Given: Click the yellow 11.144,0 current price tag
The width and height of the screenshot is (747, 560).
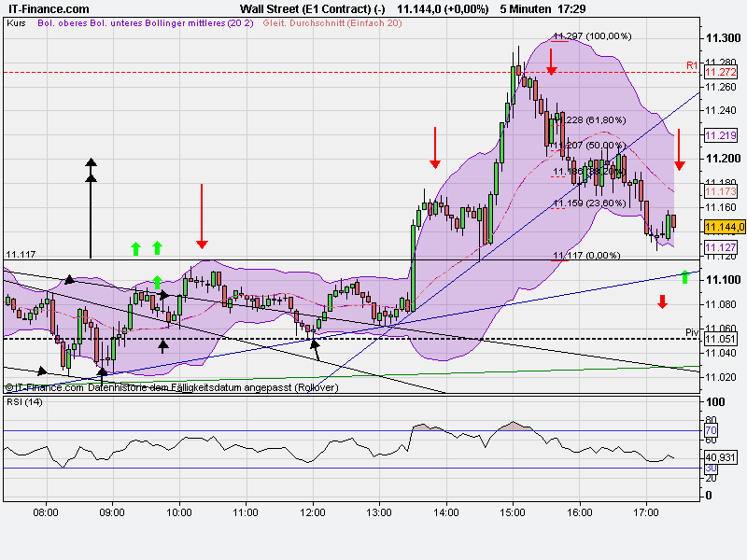Looking at the screenshot, I should [725, 227].
